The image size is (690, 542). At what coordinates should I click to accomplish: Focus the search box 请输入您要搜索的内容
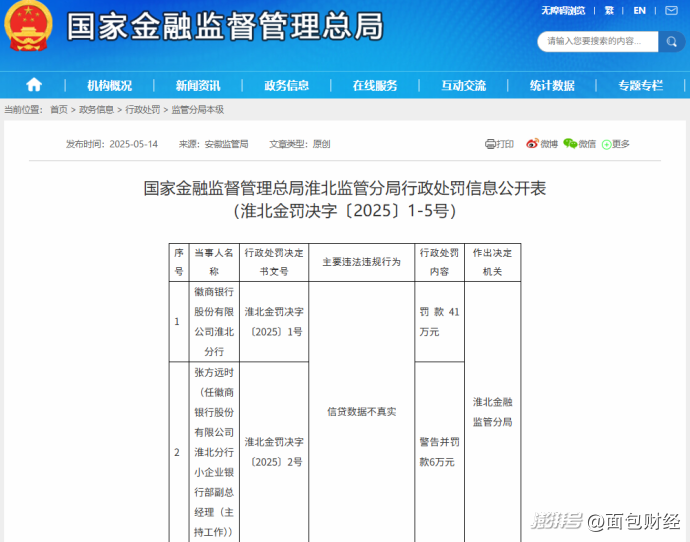click(598, 41)
